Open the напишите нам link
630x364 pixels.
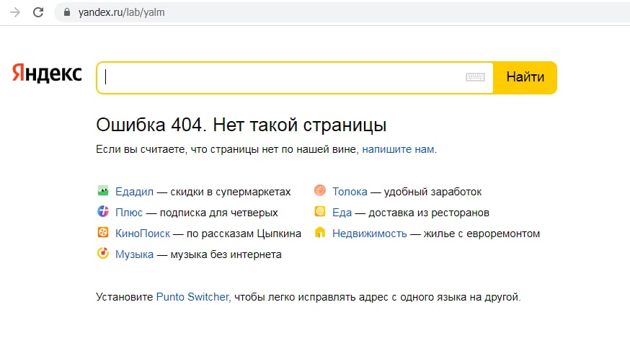click(x=398, y=149)
